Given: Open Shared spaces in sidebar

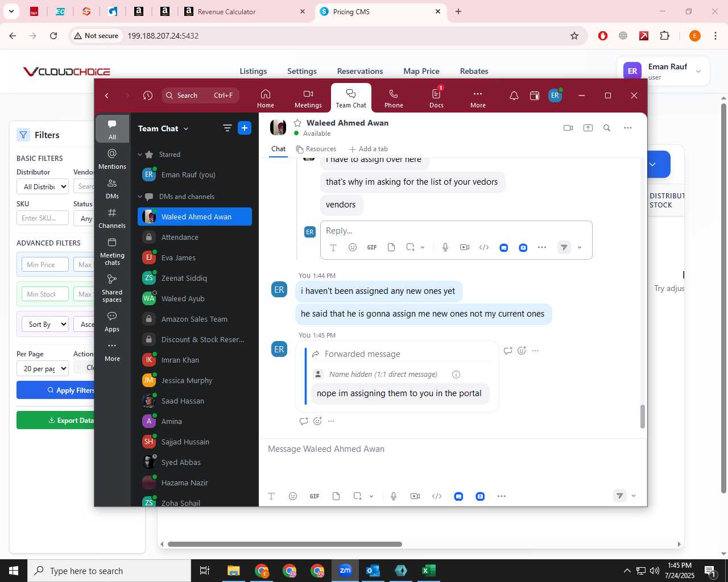Looking at the screenshot, I should coord(112,288).
